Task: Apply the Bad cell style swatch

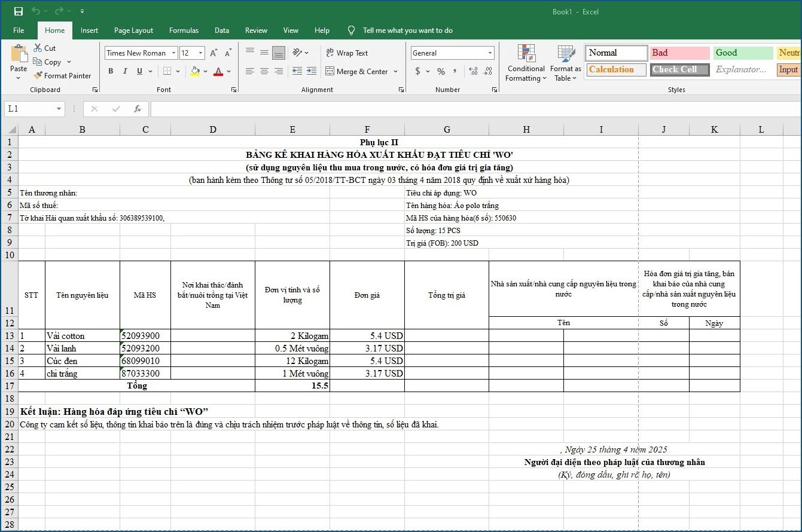Action: click(x=680, y=53)
